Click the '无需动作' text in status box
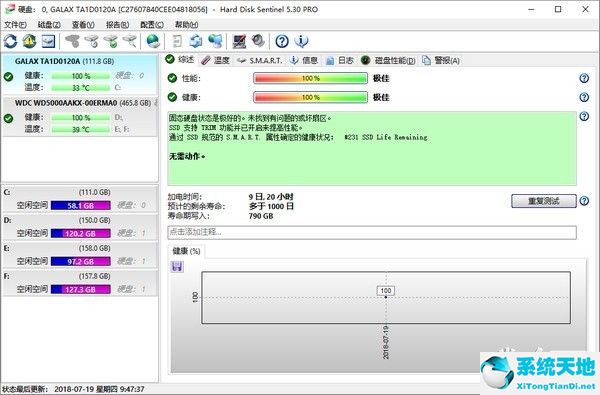Viewport: 600px width, 395px height. pos(187,156)
